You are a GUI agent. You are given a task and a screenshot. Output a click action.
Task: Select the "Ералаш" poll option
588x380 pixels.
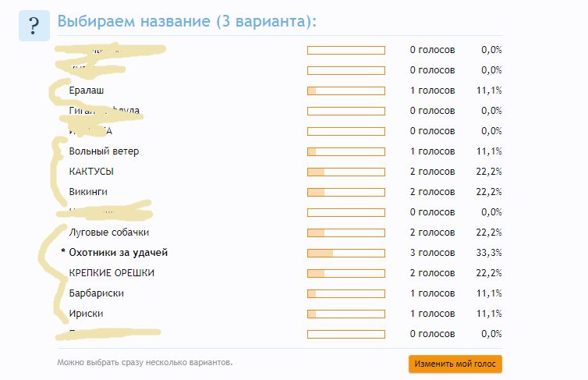point(87,91)
